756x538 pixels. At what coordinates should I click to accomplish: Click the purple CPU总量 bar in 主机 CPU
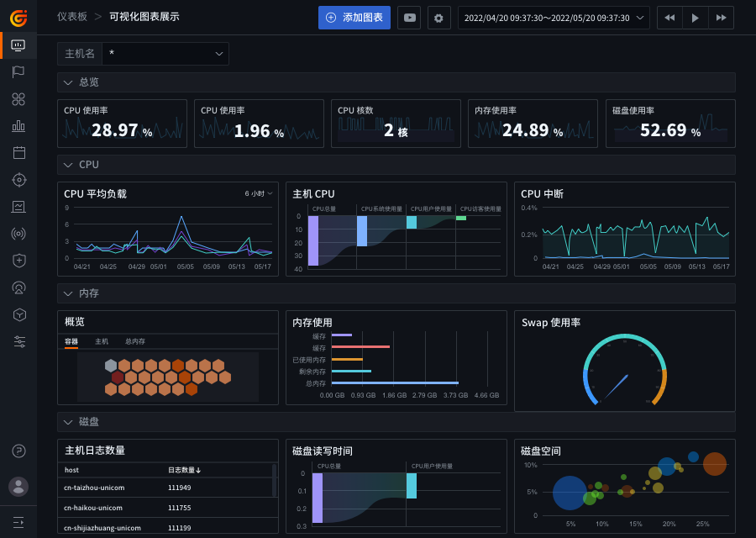coord(313,240)
